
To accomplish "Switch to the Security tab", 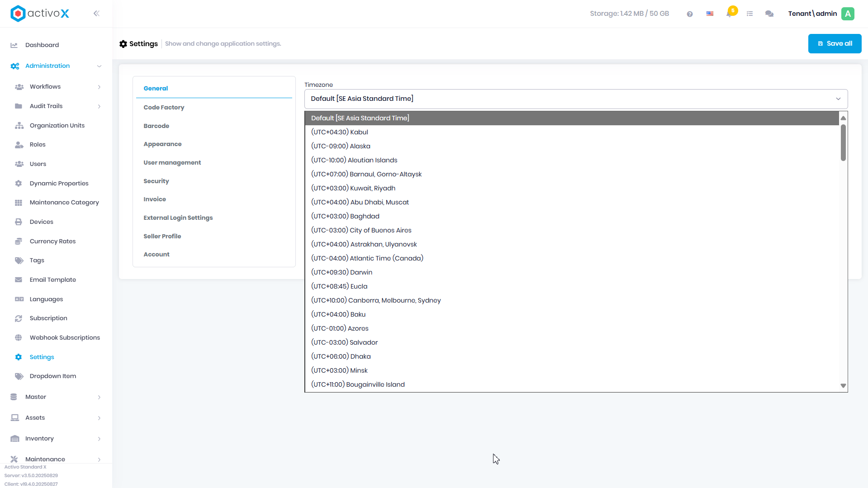I will (214, 181).
